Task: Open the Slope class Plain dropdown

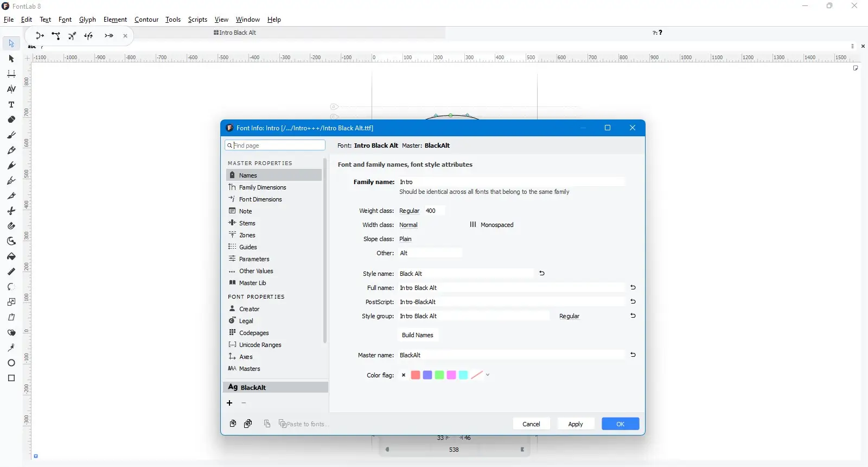Action: point(405,239)
